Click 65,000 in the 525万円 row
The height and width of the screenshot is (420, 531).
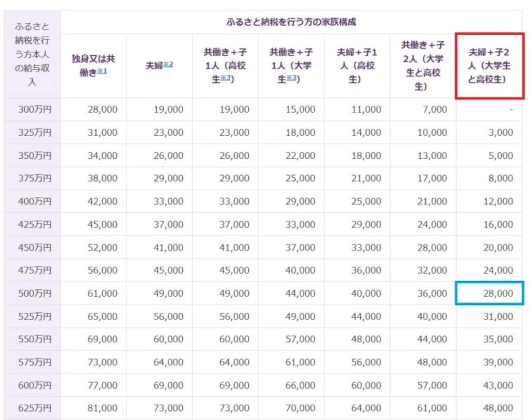pos(103,317)
